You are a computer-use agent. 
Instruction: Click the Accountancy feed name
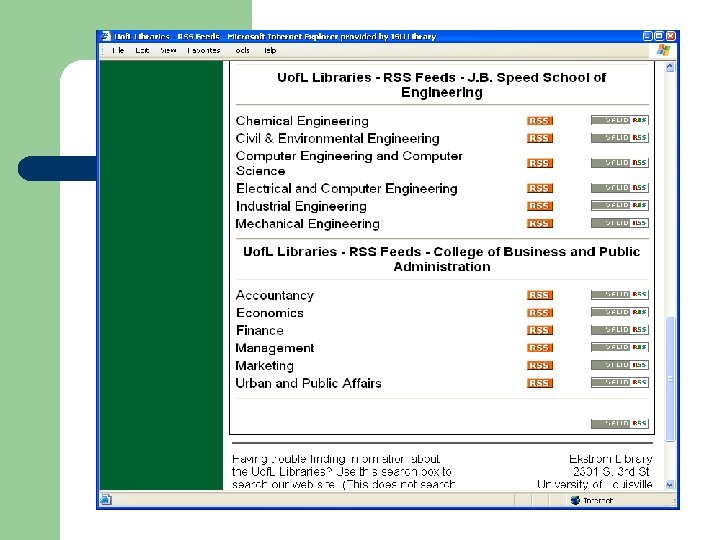coord(275,295)
